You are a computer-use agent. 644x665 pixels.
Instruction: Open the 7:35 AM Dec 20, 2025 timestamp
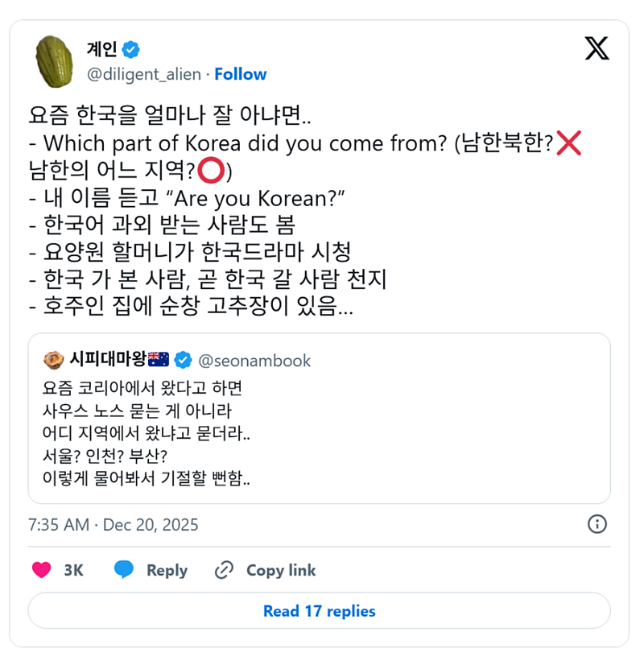coord(114,525)
